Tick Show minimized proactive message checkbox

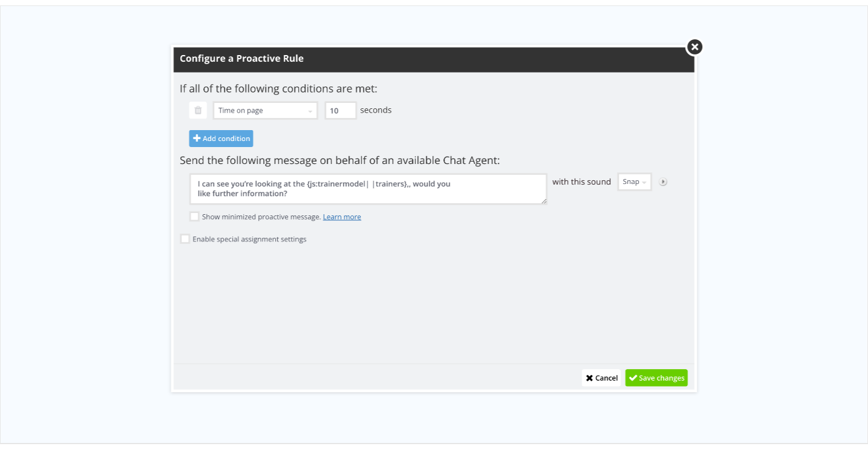click(x=194, y=217)
